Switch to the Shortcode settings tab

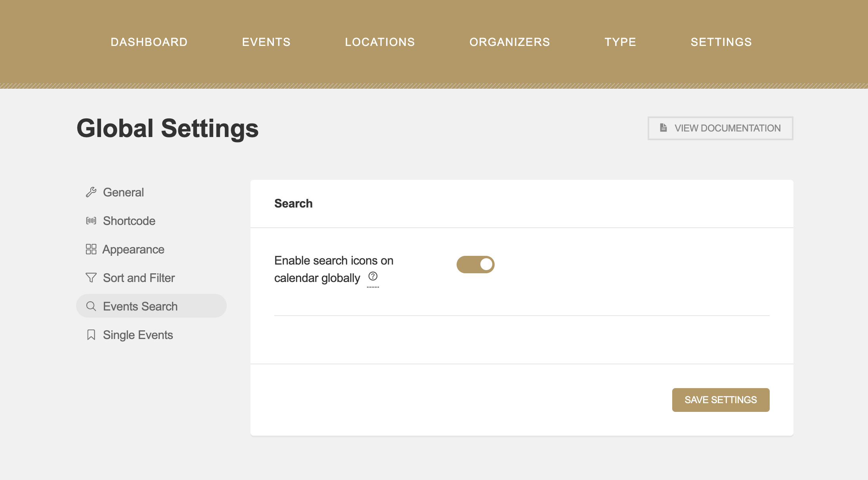coord(129,221)
